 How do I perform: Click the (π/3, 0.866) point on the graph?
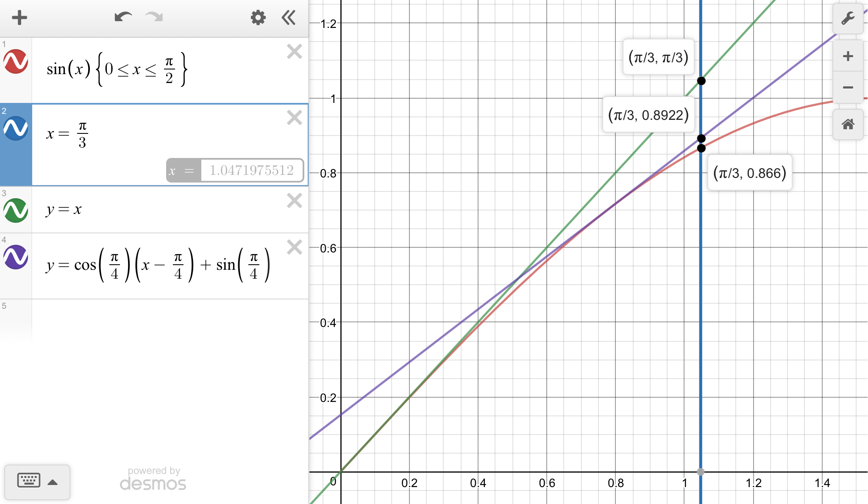coord(701,148)
